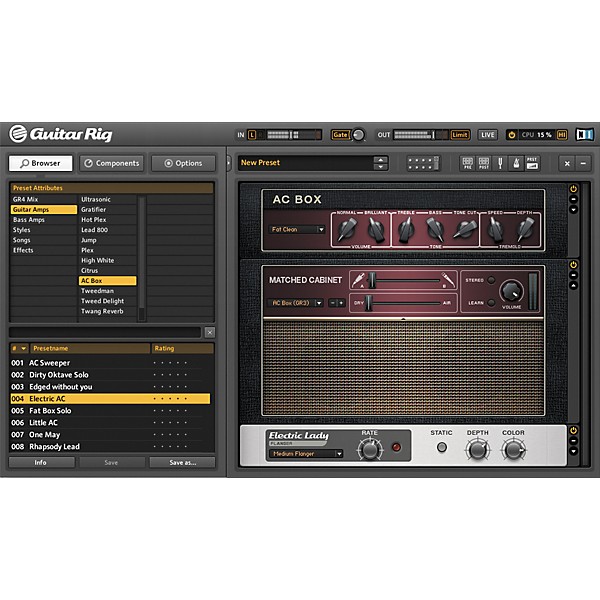Click the Treble knob on AC Box

pos(406,230)
